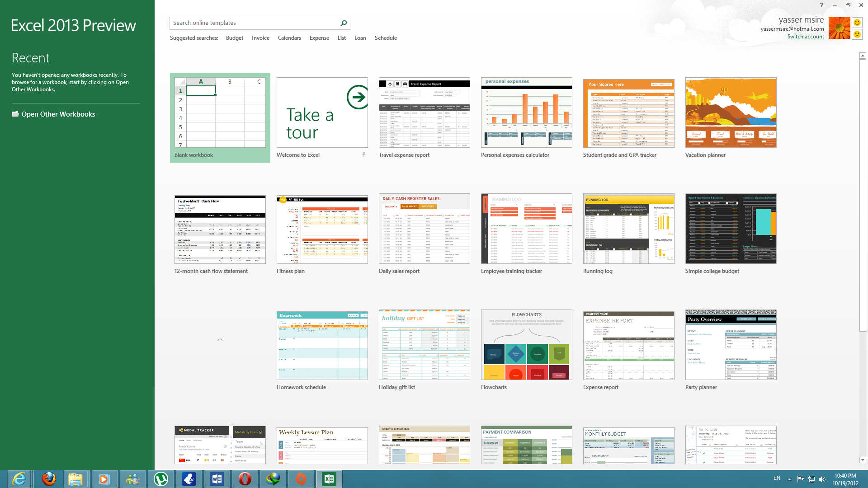Click the Switch account link
868x488 pixels.
[x=806, y=37]
